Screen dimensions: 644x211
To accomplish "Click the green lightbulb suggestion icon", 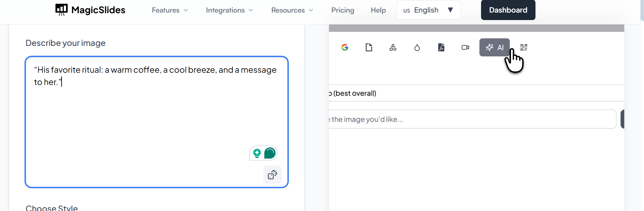I will [x=257, y=153].
